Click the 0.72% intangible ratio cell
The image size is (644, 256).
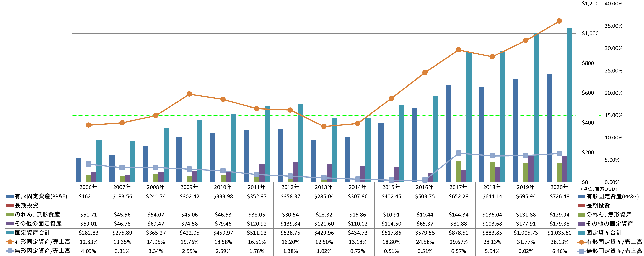[357, 251]
